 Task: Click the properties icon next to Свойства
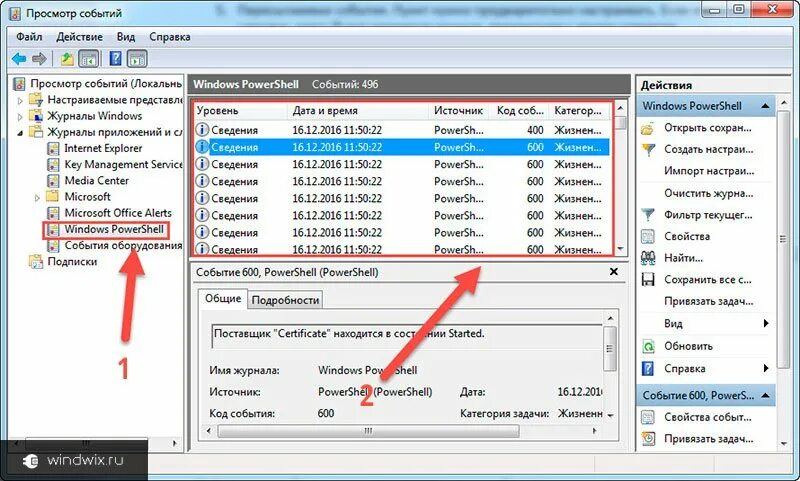(648, 236)
